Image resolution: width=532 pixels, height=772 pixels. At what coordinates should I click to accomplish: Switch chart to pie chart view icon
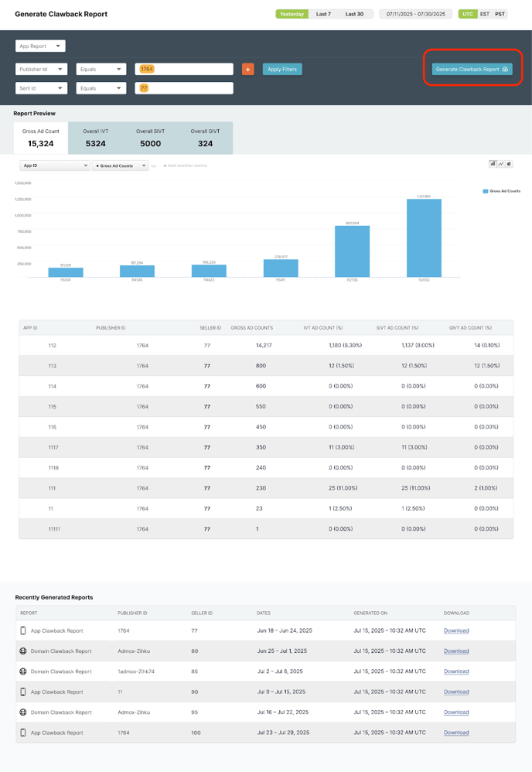[509, 164]
